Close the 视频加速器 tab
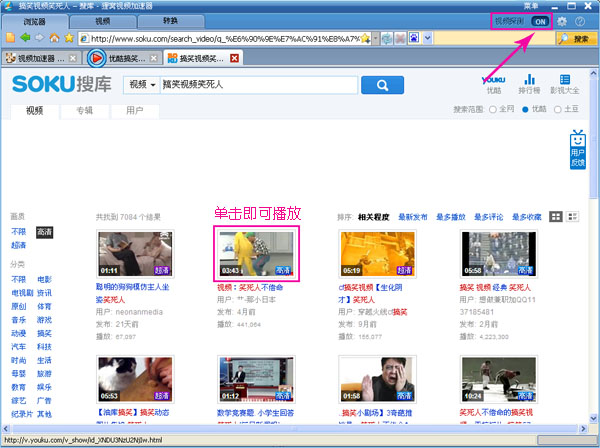Viewport: 600px width, 448px height. [73, 58]
